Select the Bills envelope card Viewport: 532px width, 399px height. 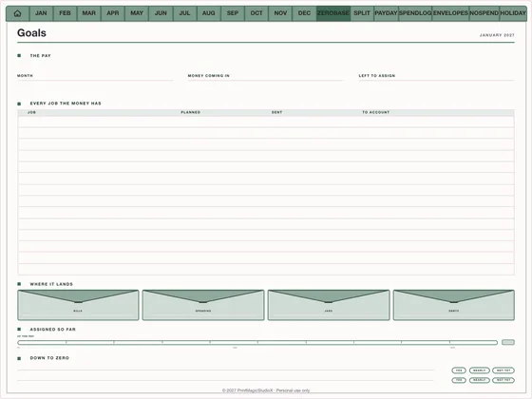click(78, 305)
